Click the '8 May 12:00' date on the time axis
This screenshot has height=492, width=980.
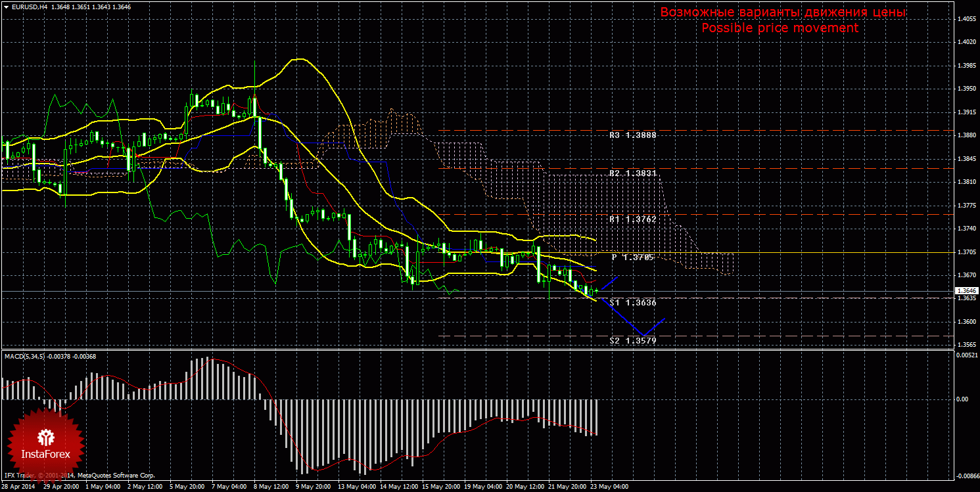[272, 487]
